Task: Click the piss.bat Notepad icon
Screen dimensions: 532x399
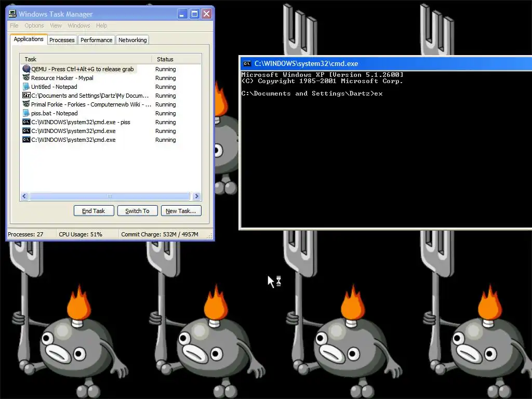Action: pos(26,113)
